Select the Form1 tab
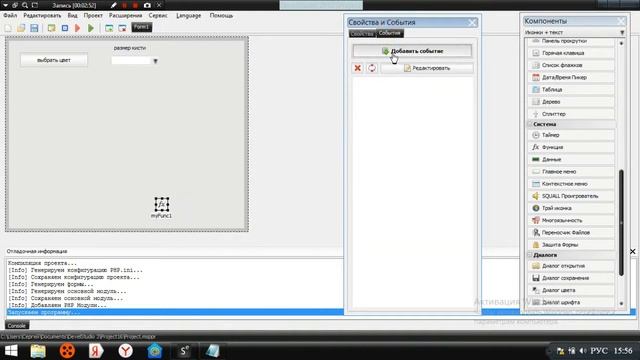Viewport: 640px width, 360px height. coord(142,27)
